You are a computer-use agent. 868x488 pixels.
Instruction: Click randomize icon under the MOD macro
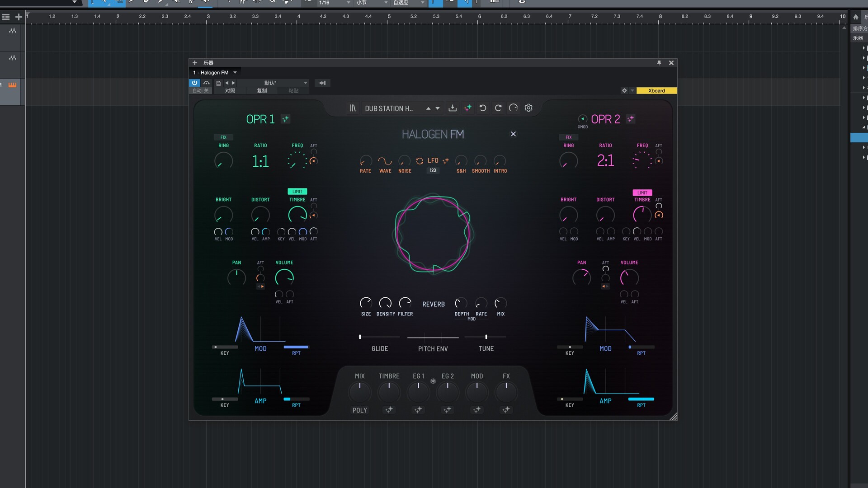(477, 410)
